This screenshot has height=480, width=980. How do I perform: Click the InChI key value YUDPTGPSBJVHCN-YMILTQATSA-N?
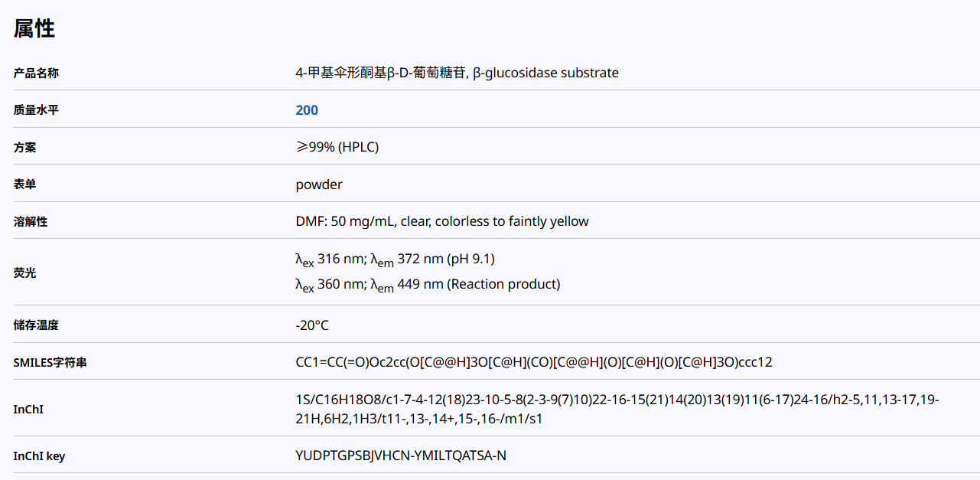(401, 456)
